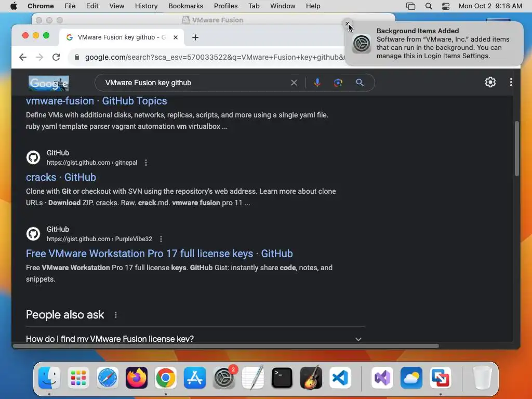Open TextEdit from the Dock
The image size is (532, 399).
(253, 378)
